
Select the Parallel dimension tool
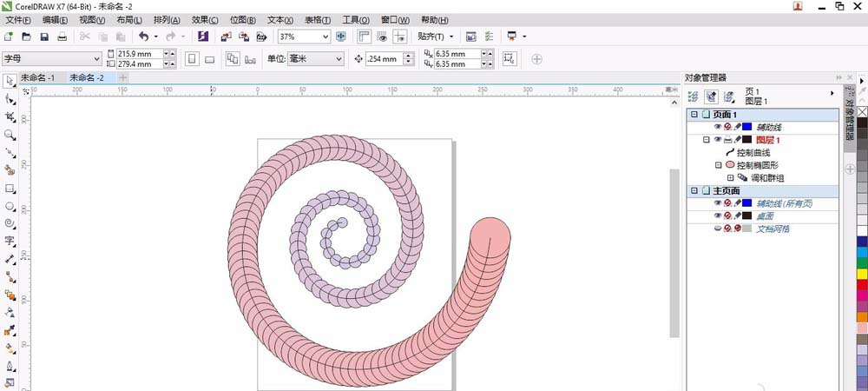coord(10,259)
